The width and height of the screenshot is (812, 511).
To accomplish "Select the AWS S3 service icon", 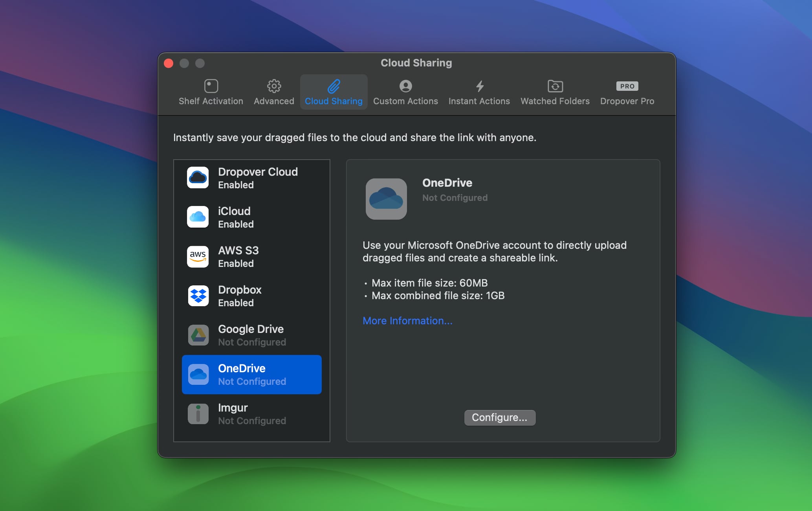I will point(198,256).
